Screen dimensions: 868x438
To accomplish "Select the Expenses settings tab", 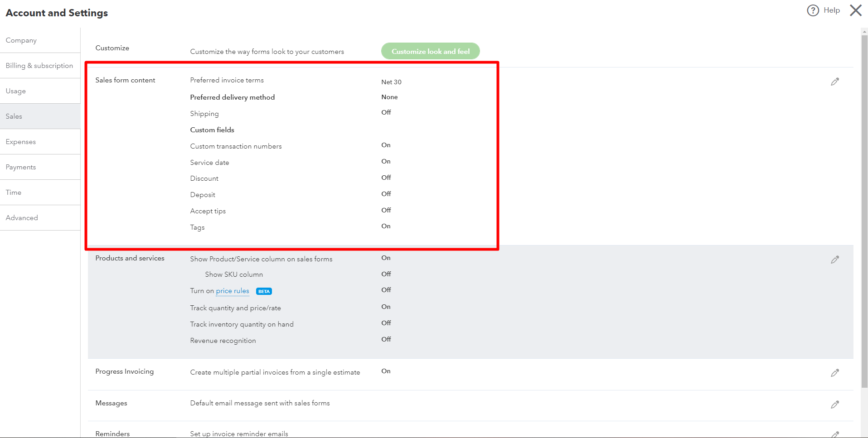I will tap(21, 142).
